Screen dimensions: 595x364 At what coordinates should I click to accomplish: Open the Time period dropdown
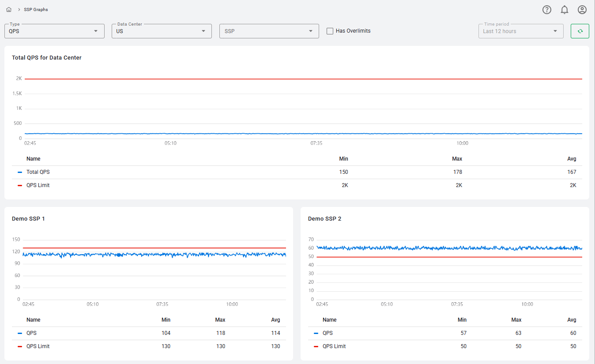(520, 31)
